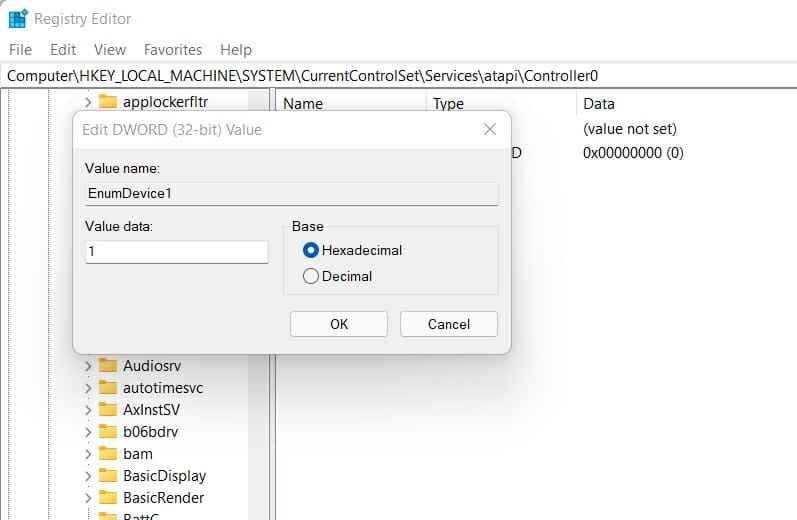Select the b06bdrv tree item
This screenshot has height=520, width=797.
[x=150, y=432]
